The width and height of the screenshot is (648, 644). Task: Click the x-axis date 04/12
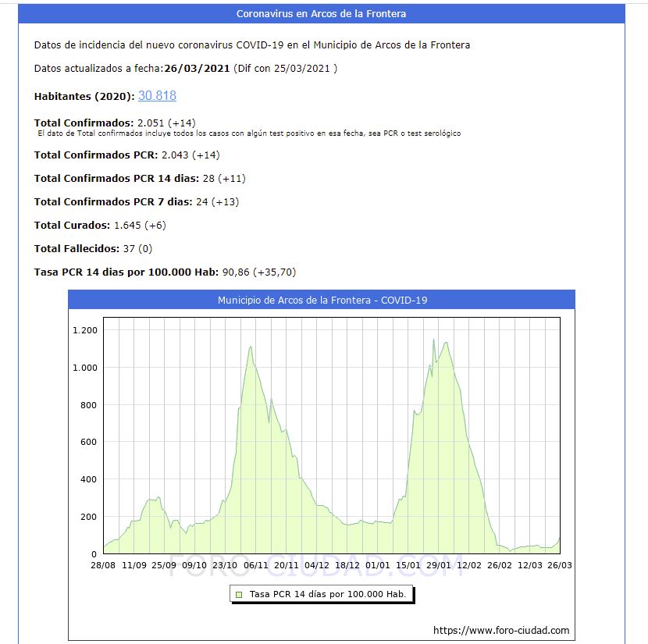coord(317,565)
